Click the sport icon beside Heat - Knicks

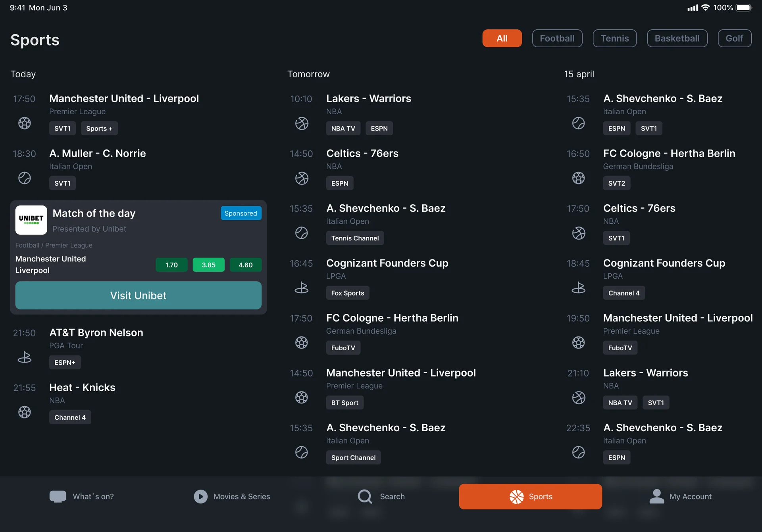pos(25,412)
